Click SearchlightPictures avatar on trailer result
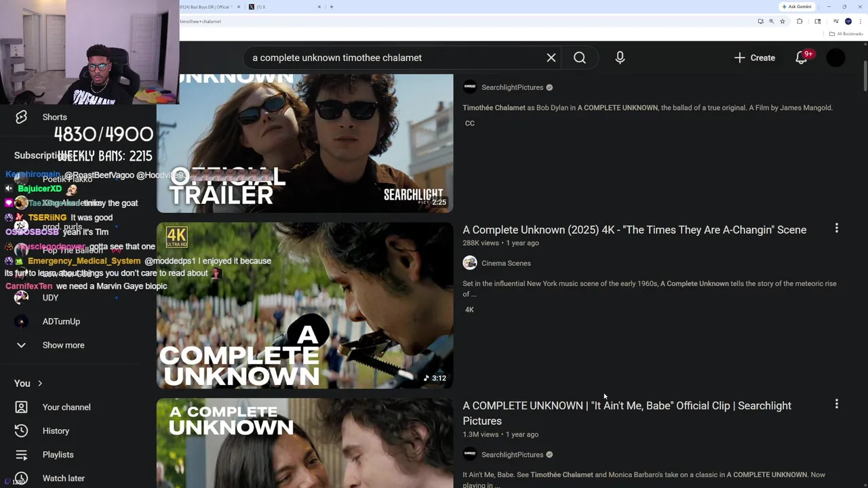 pyautogui.click(x=470, y=87)
